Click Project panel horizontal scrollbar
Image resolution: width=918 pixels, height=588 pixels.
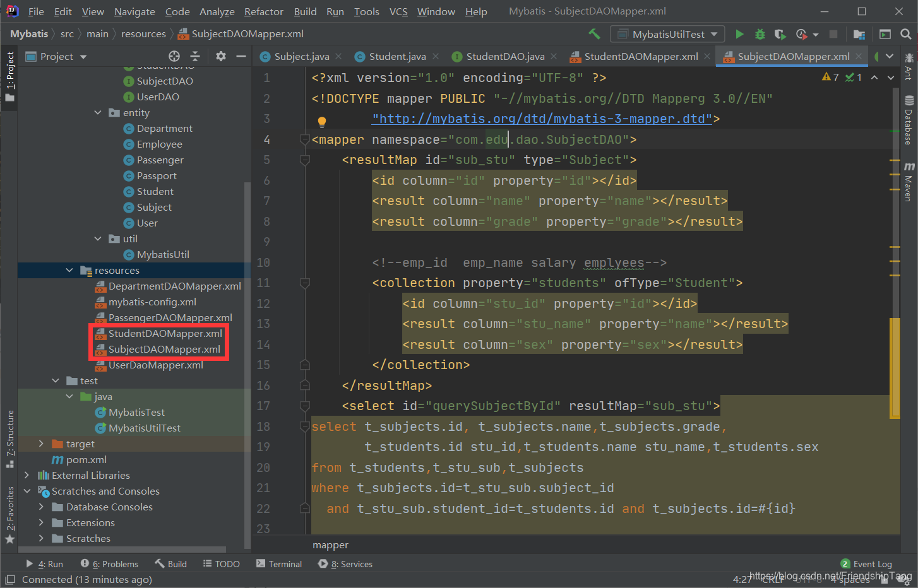click(122, 550)
